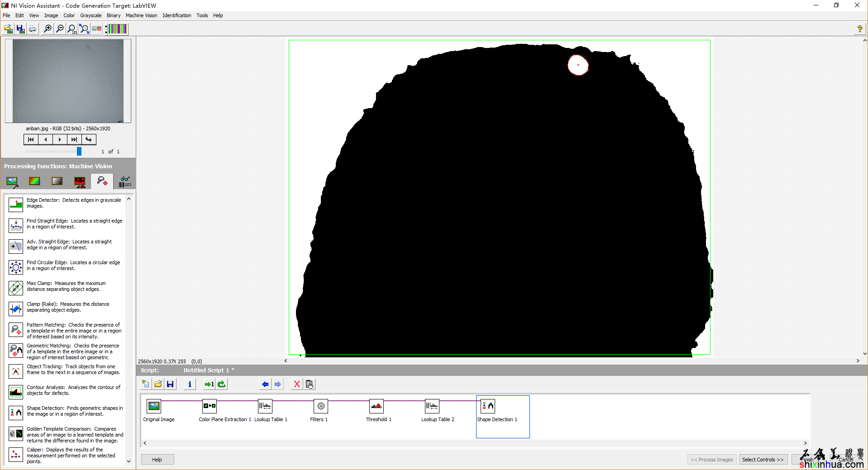Viewport: 868px width, 470px height.
Task: Click the Save Image toolbar icon
Action: pyautogui.click(x=20, y=29)
